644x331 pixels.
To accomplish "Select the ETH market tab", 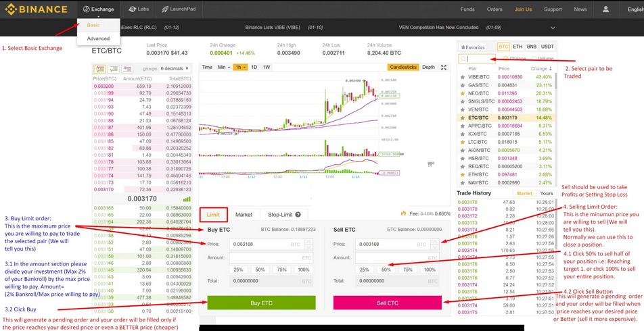I will pyautogui.click(x=517, y=47).
